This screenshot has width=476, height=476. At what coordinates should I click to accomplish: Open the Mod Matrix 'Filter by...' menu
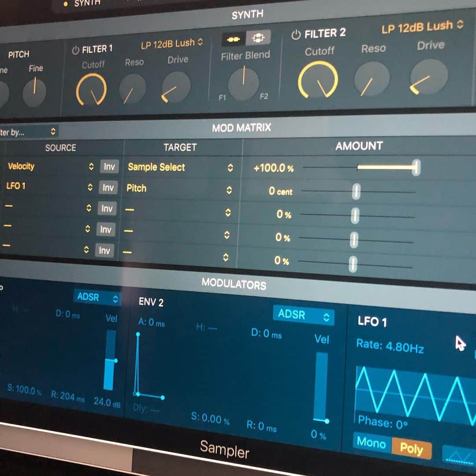click(29, 132)
